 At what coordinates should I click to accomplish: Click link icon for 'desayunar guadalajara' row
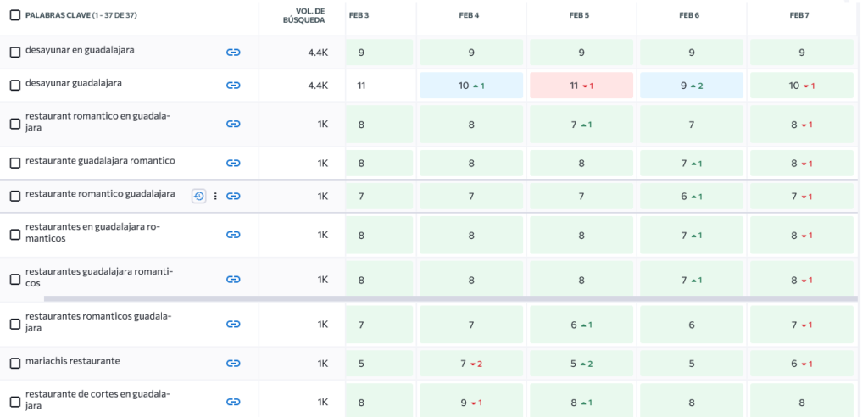[233, 86]
